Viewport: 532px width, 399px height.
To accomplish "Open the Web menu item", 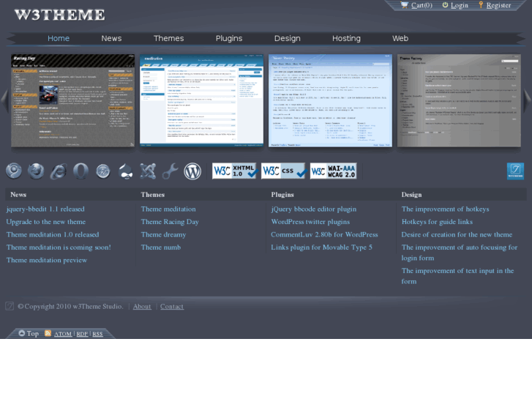I will coord(400,38).
